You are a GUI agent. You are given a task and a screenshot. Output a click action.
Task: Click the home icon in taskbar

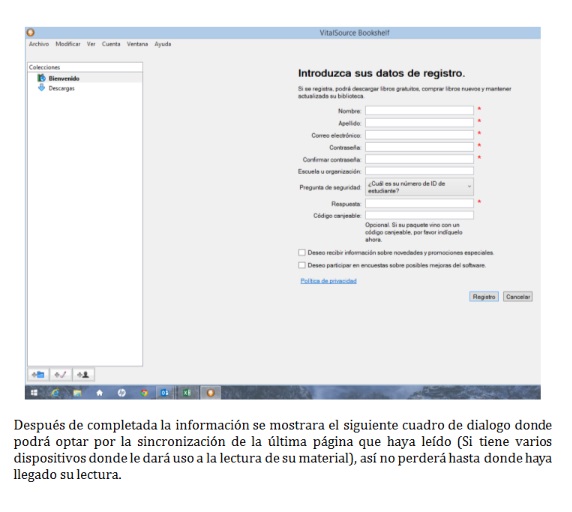[99, 393]
